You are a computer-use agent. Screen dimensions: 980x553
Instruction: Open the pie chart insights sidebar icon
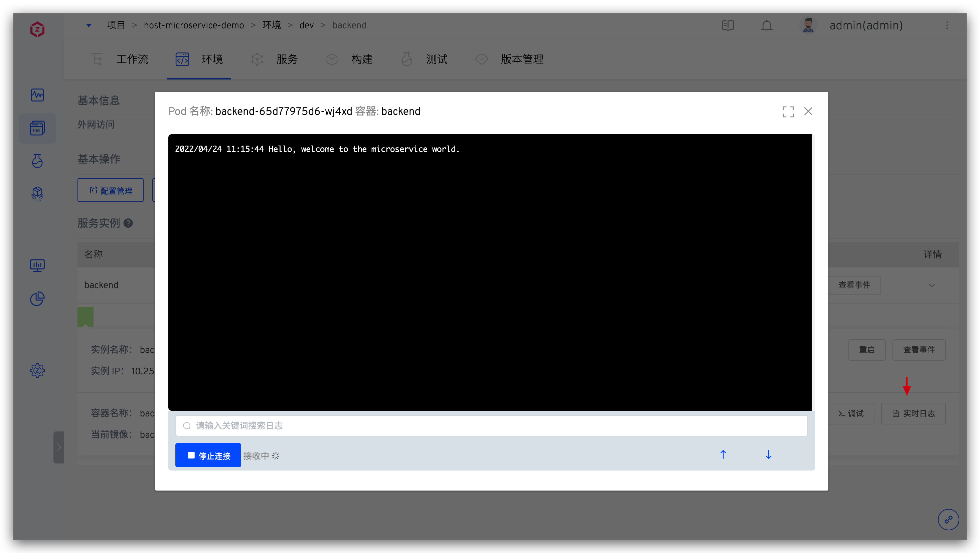click(x=37, y=299)
